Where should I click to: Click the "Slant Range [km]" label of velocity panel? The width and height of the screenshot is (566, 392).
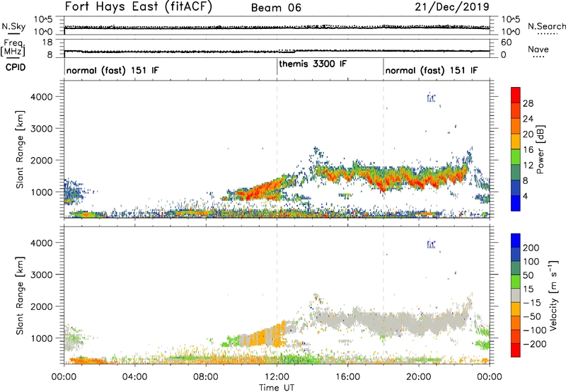click(20, 296)
